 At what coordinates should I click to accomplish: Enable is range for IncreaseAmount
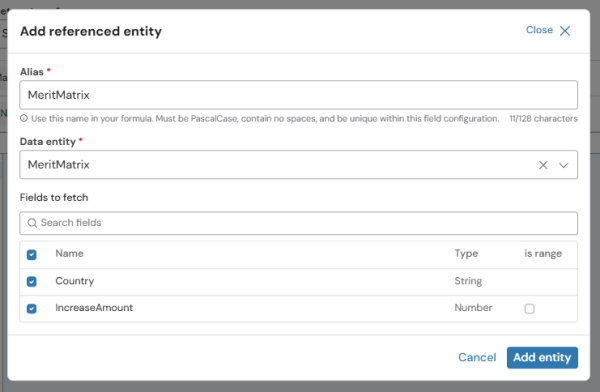[x=530, y=309]
